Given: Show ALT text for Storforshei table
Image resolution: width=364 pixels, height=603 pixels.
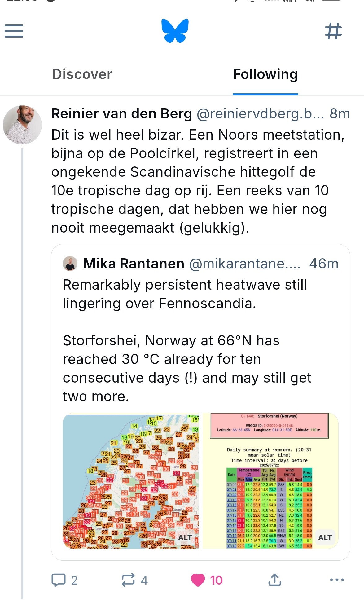Looking at the screenshot, I should pos(325,538).
